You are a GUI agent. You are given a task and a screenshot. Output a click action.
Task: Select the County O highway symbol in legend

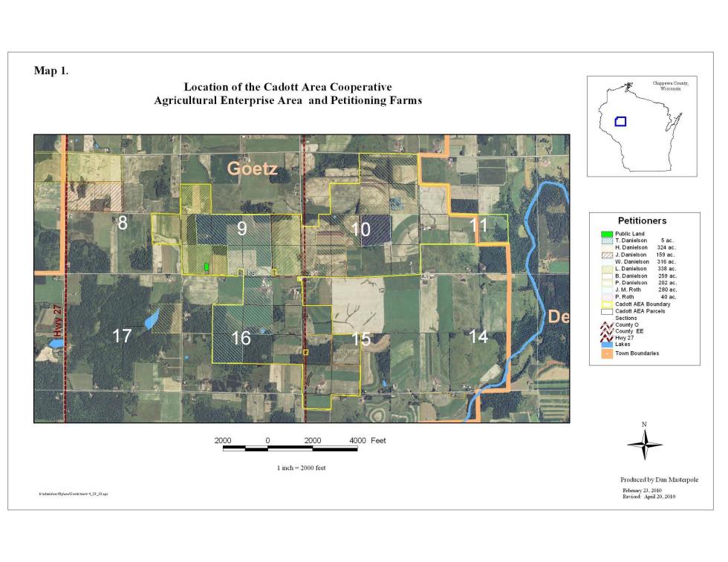coord(606,325)
